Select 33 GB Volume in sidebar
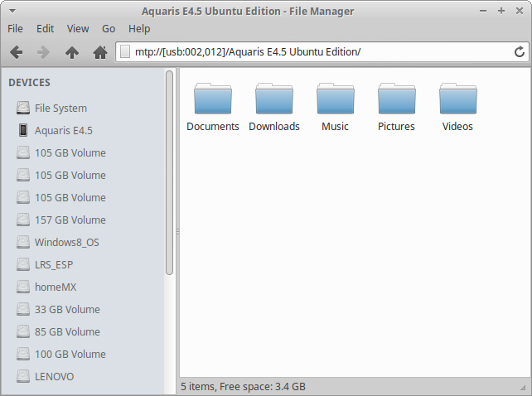 (67, 310)
